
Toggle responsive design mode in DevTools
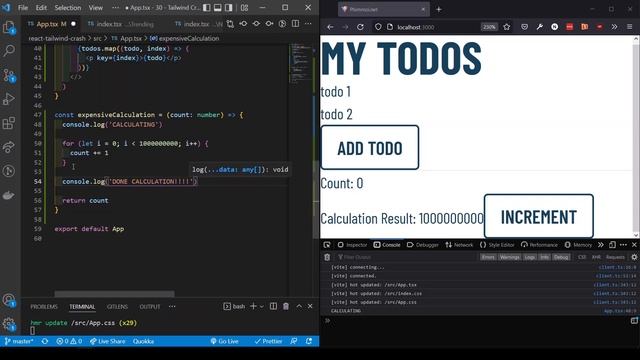[612, 245]
